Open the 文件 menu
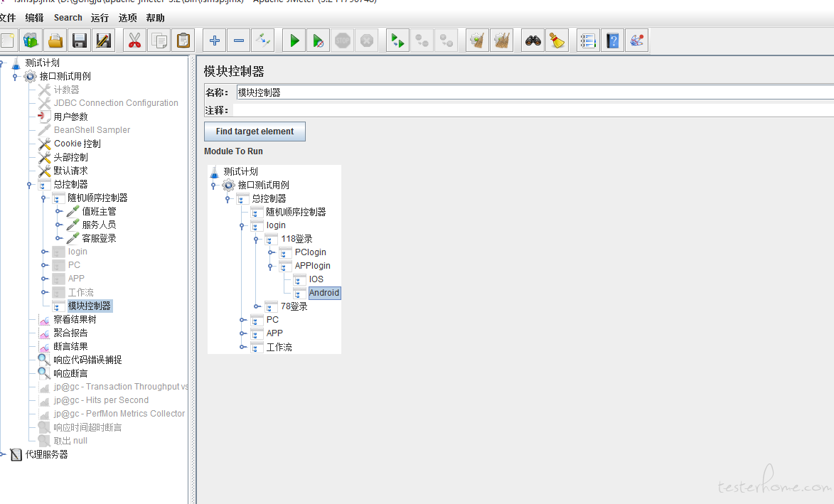This screenshot has height=504, width=834. 7,18
